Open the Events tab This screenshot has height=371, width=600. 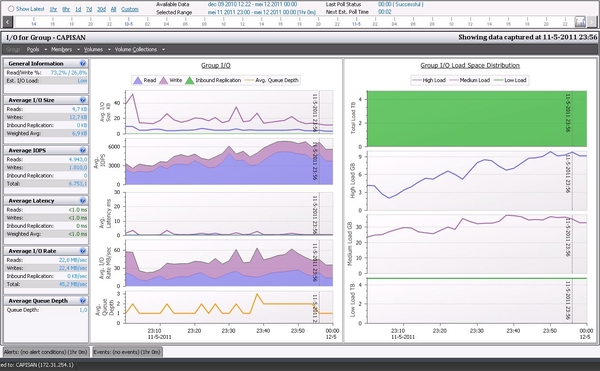(127, 352)
